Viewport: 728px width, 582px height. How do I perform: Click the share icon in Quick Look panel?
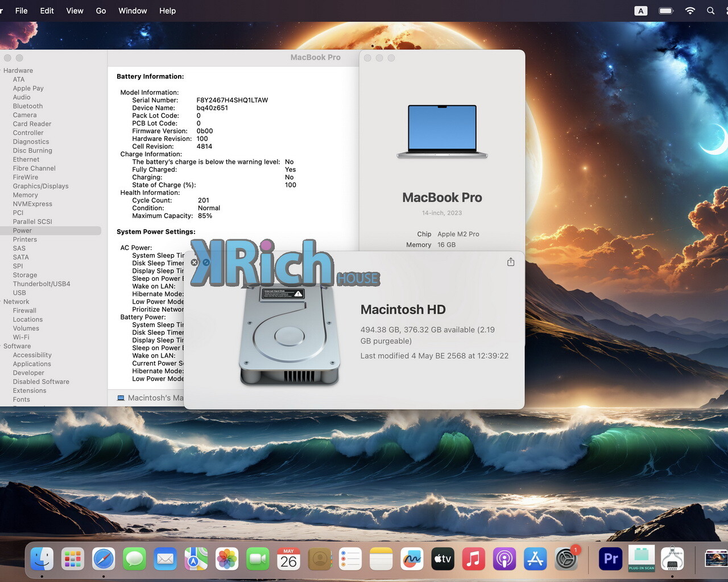click(x=511, y=262)
